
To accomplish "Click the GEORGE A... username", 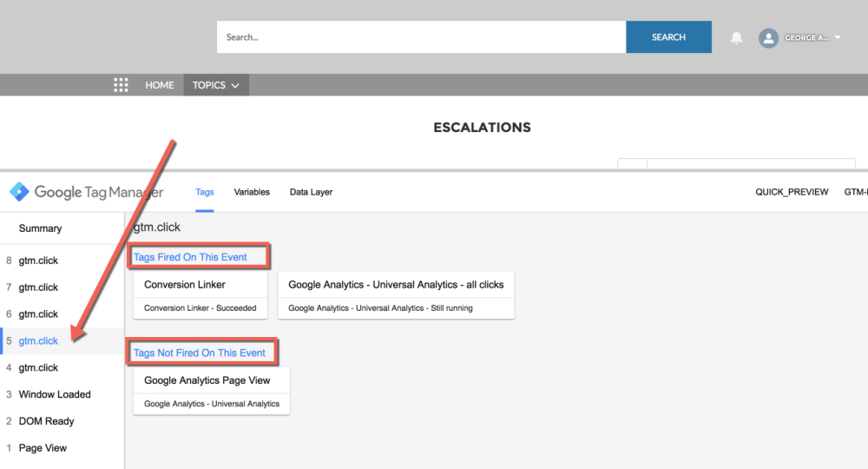I will (806, 37).
